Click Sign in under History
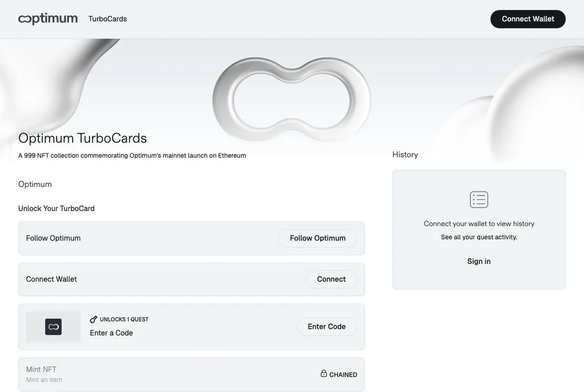584x392 pixels. tap(479, 261)
